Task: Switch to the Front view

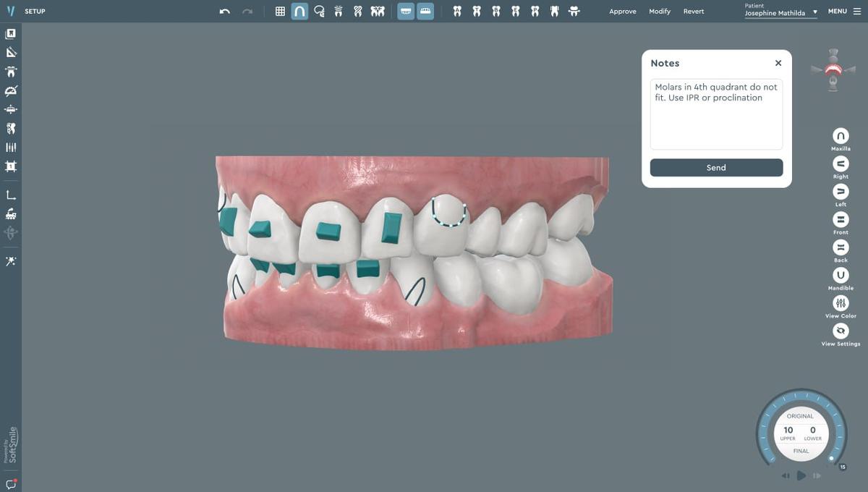Action: click(x=841, y=219)
